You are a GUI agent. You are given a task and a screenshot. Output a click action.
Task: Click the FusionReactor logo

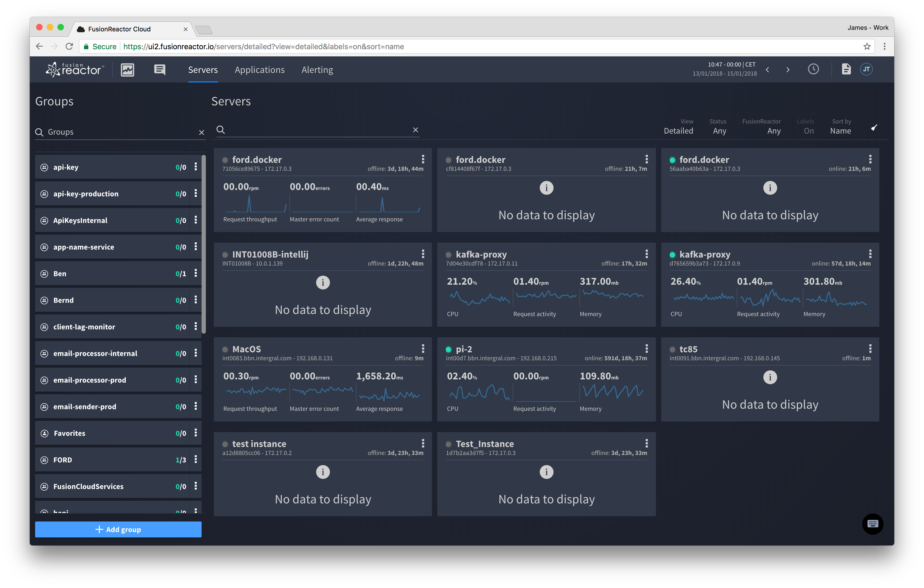[x=75, y=69]
